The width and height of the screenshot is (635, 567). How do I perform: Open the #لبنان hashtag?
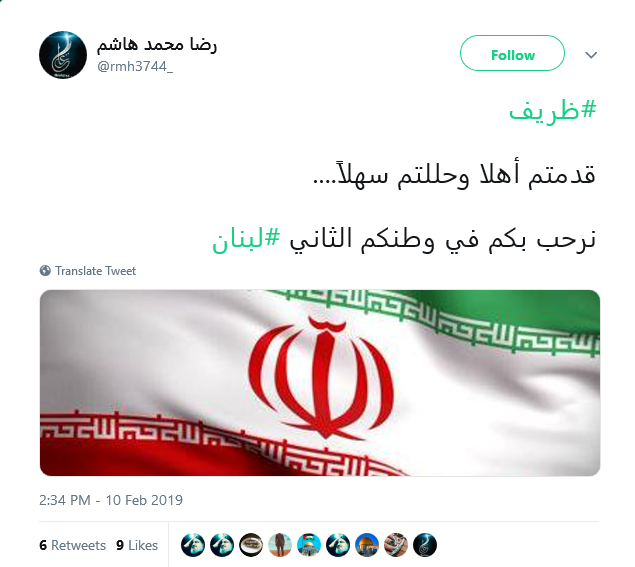click(x=246, y=239)
